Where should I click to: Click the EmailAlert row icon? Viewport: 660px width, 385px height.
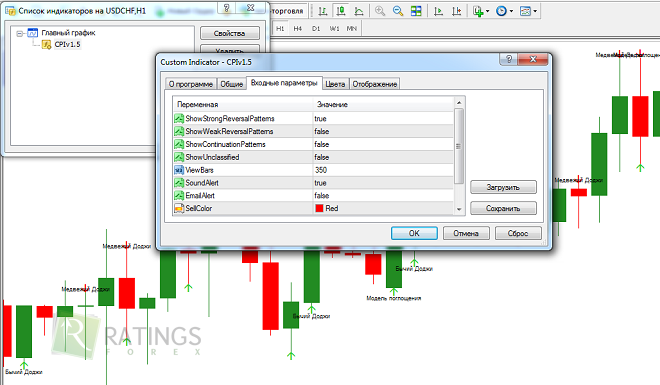pos(179,196)
